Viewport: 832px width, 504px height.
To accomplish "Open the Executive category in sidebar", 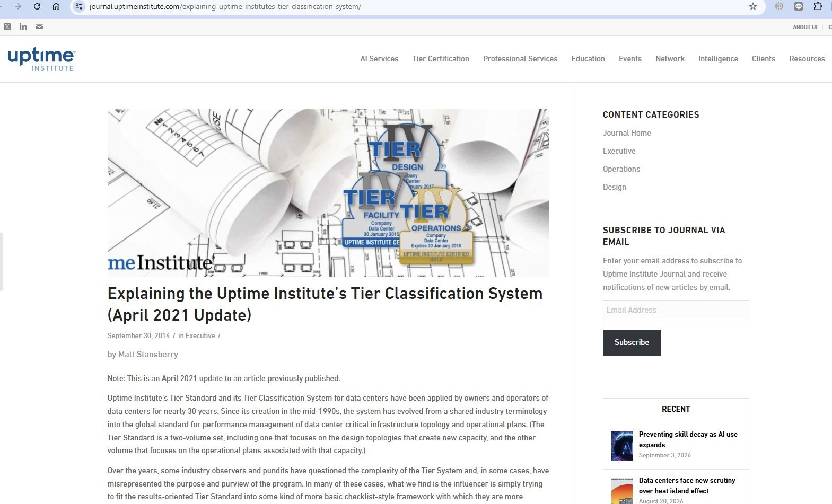I will point(619,151).
